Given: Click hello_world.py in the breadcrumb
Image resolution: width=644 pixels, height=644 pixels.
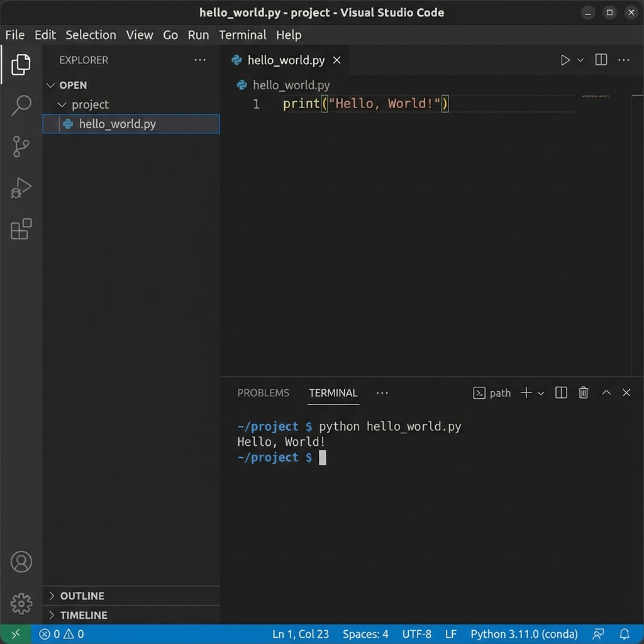Looking at the screenshot, I should [291, 85].
